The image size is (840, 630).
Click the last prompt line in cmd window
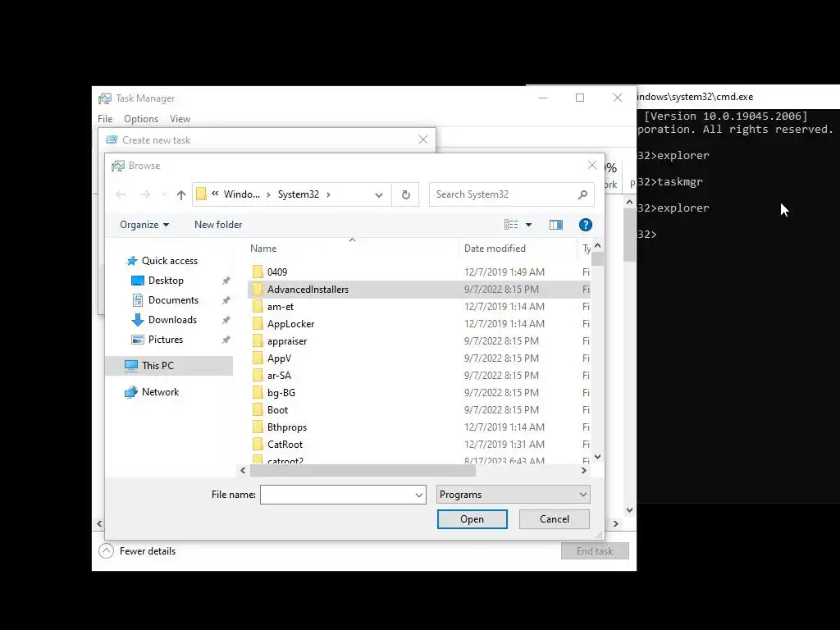pyautogui.click(x=647, y=235)
